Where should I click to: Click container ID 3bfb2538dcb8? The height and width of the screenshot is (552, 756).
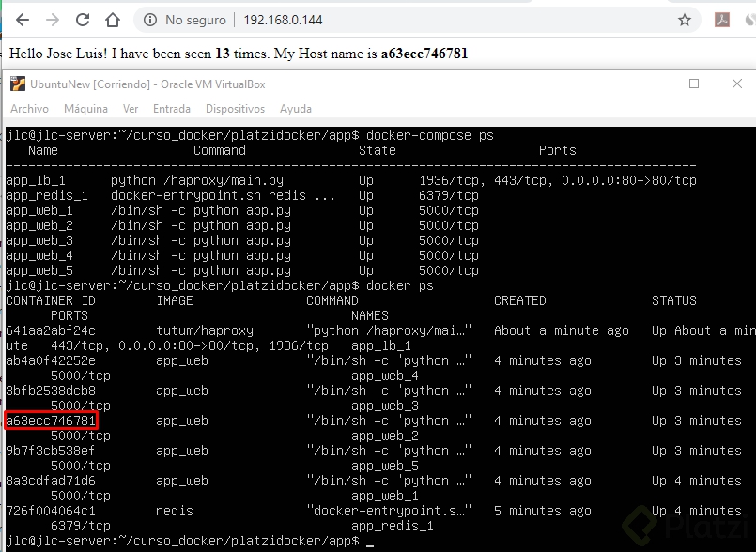point(51,391)
